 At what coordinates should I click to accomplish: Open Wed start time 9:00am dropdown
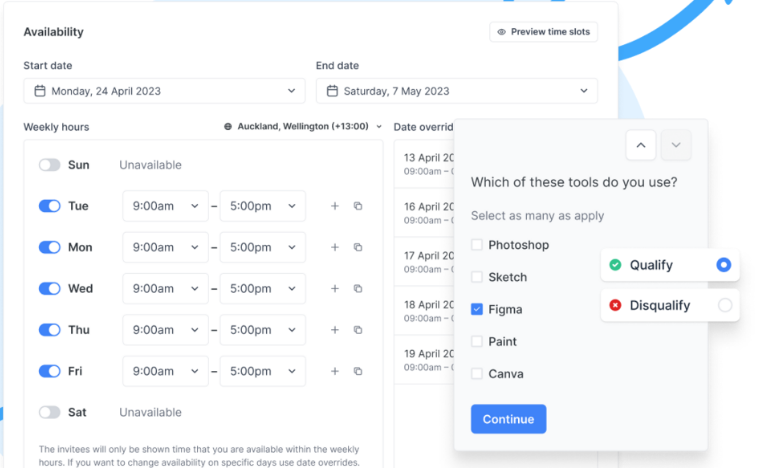tap(165, 289)
